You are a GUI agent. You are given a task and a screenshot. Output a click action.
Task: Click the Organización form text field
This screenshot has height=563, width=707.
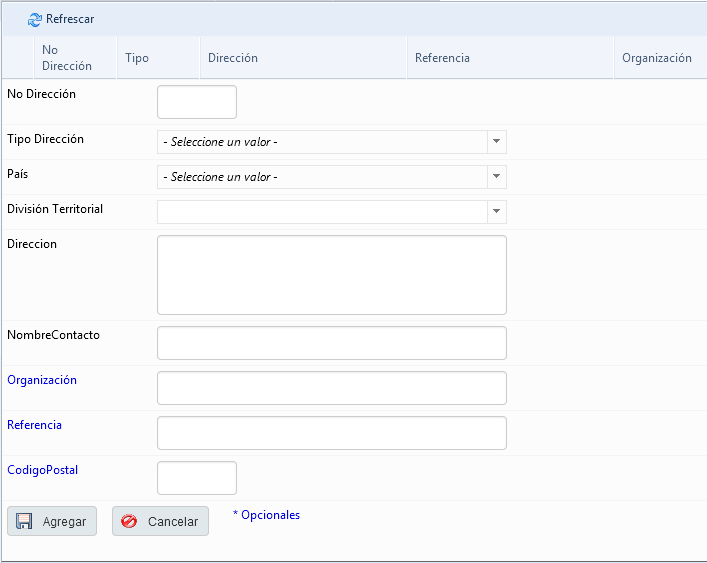[331, 388]
